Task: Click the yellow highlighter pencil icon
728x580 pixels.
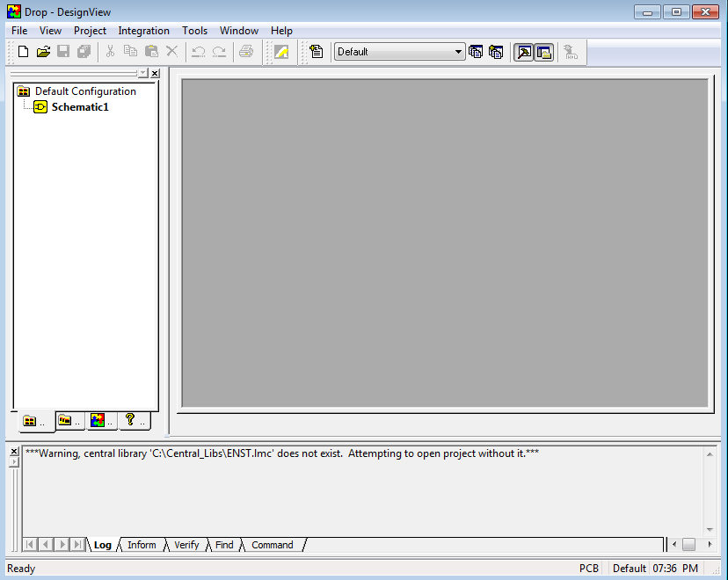Action: [x=281, y=52]
